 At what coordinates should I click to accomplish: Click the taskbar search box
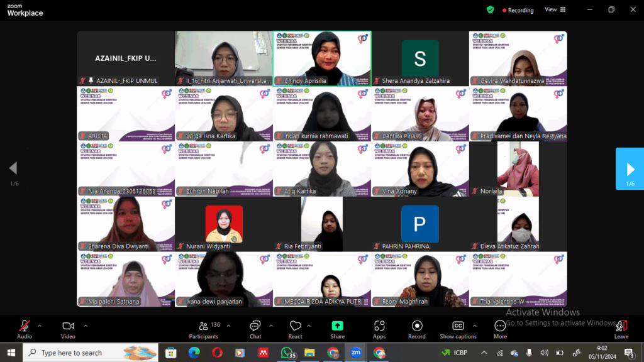click(91, 353)
